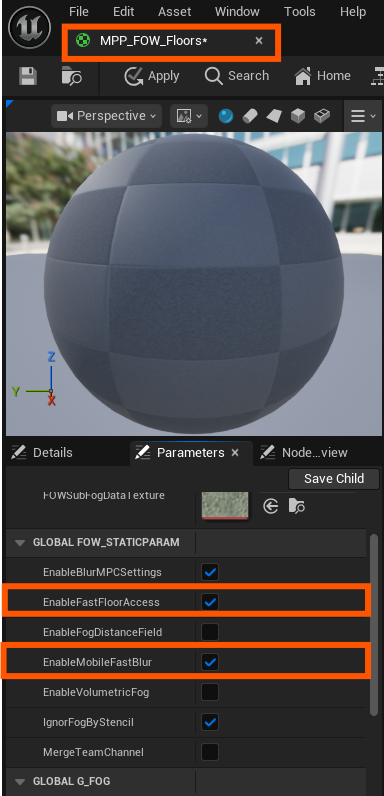This screenshot has width=384, height=796.
Task: Click the Save floppy disk icon
Action: coord(27,76)
